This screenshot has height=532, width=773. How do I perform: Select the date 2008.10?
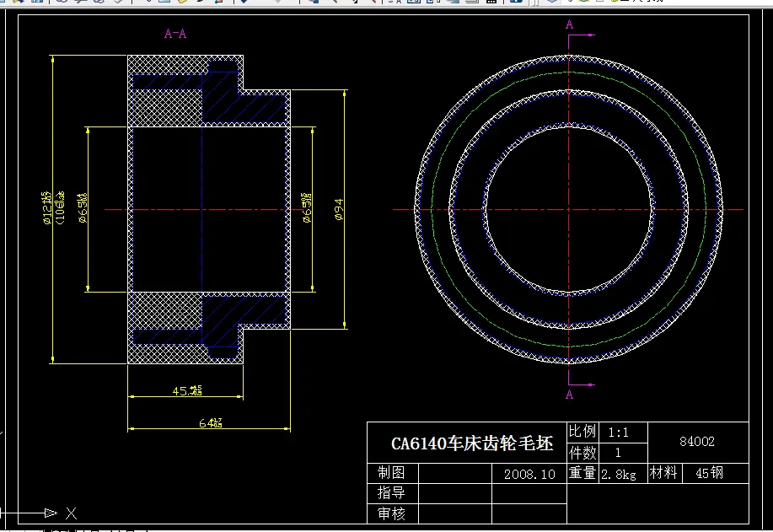pyautogui.click(x=529, y=475)
